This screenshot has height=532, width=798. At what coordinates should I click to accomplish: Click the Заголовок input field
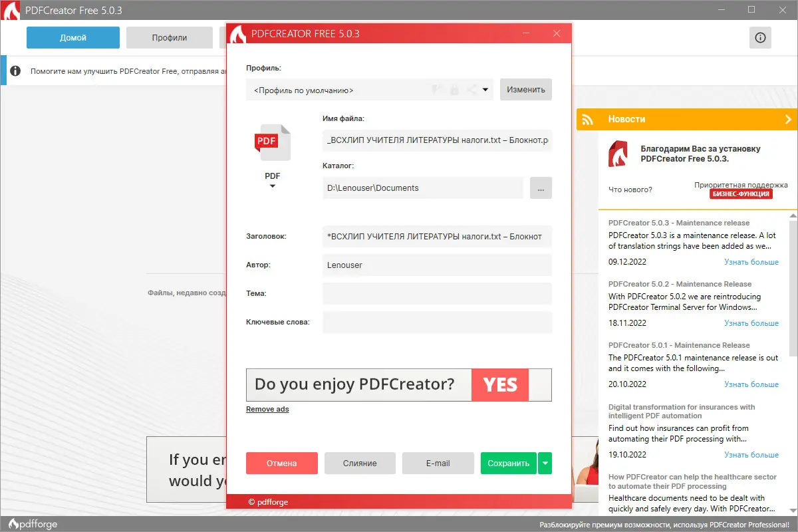[438, 236]
